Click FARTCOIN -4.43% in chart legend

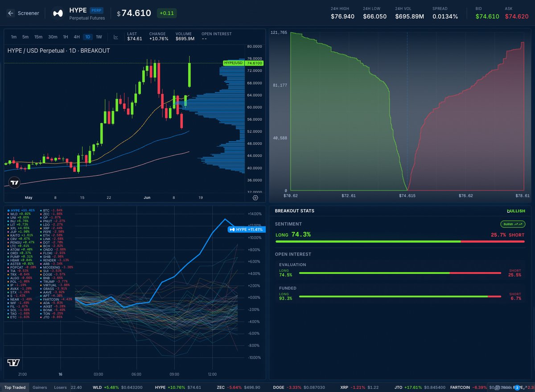(x=56, y=299)
